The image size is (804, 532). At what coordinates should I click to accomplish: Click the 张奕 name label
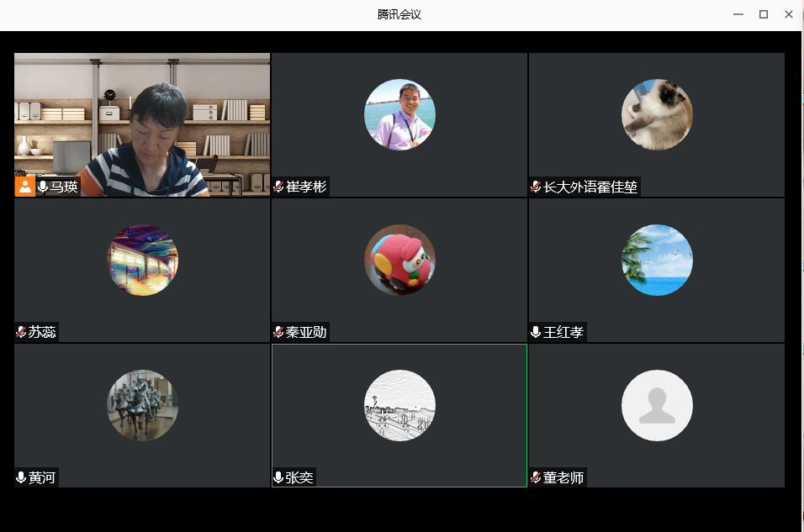[x=299, y=477]
